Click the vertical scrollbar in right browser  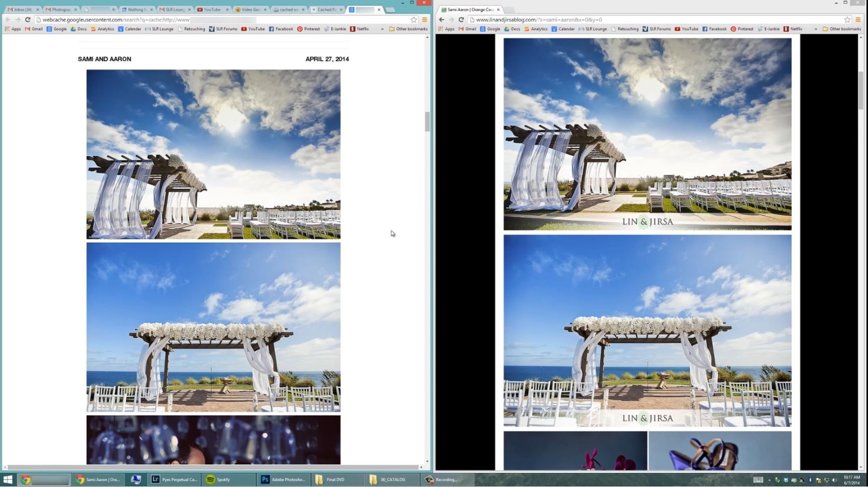pos(861,90)
